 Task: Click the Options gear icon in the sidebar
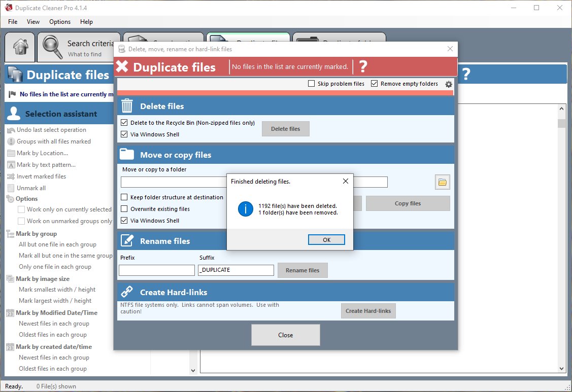tap(10, 199)
